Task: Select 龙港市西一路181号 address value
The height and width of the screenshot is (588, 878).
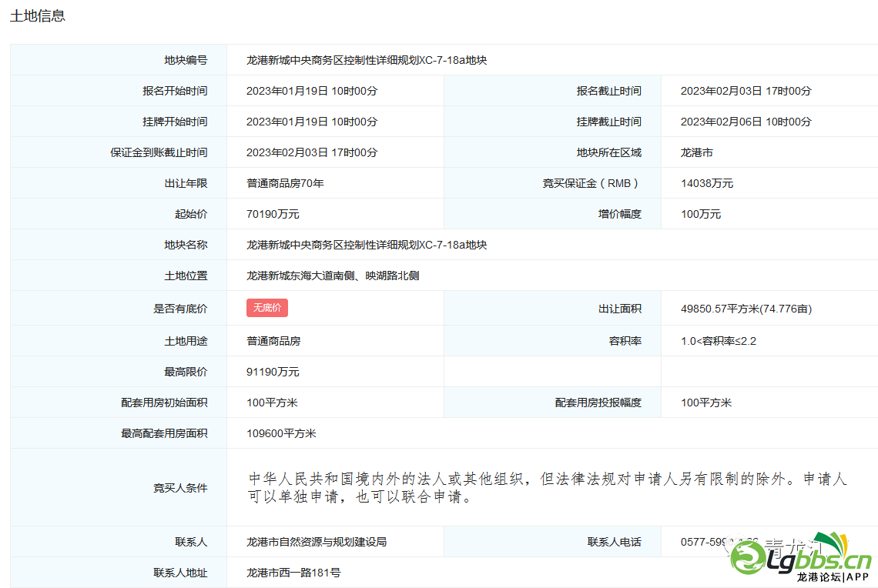Action: coord(293,573)
